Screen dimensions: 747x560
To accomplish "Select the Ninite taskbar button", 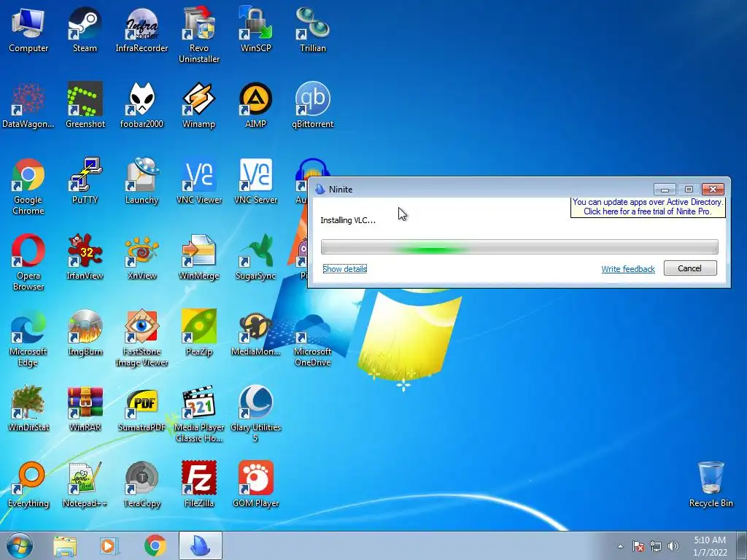I will pos(201,545).
